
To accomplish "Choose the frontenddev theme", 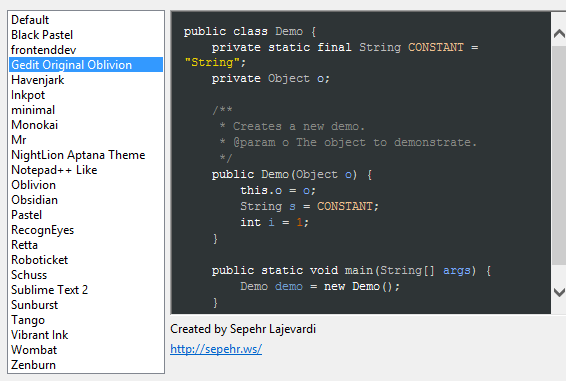I will [86, 50].
